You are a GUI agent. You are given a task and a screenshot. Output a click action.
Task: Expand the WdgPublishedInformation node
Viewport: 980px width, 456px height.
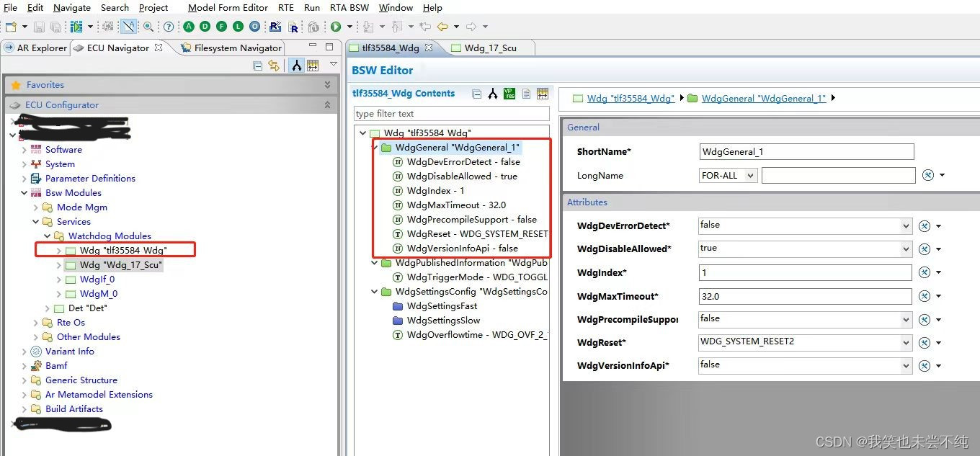pyautogui.click(x=374, y=262)
